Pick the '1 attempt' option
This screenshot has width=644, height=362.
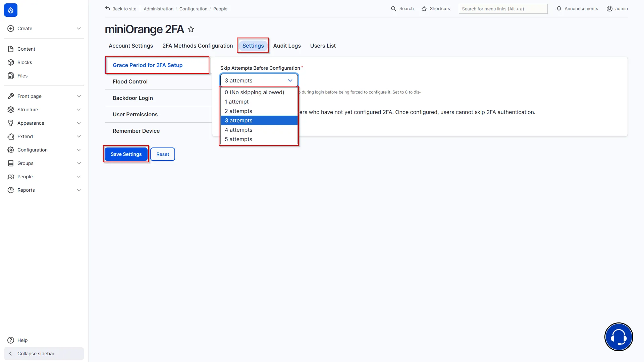tap(259, 102)
